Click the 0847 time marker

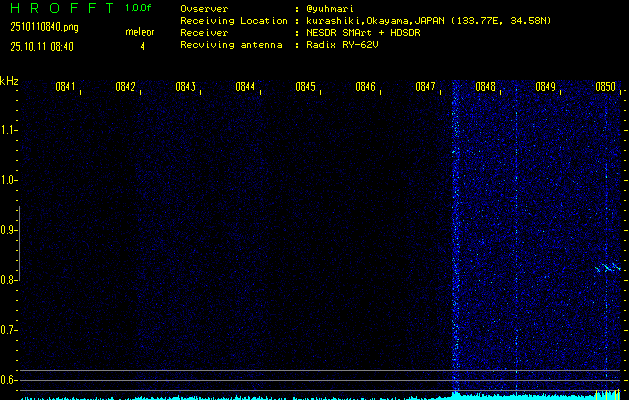[425, 87]
